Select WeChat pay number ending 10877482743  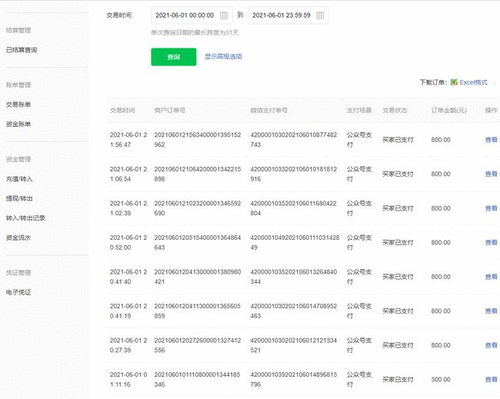(294, 140)
